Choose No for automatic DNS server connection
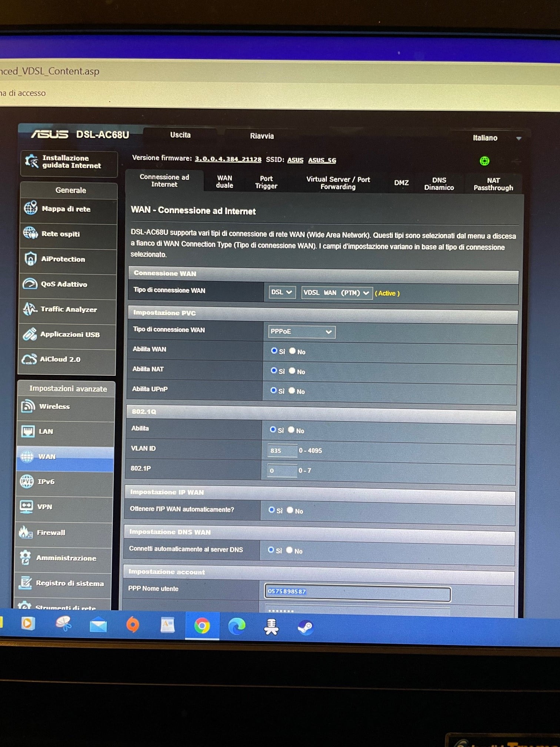560x747 pixels. coord(289,550)
